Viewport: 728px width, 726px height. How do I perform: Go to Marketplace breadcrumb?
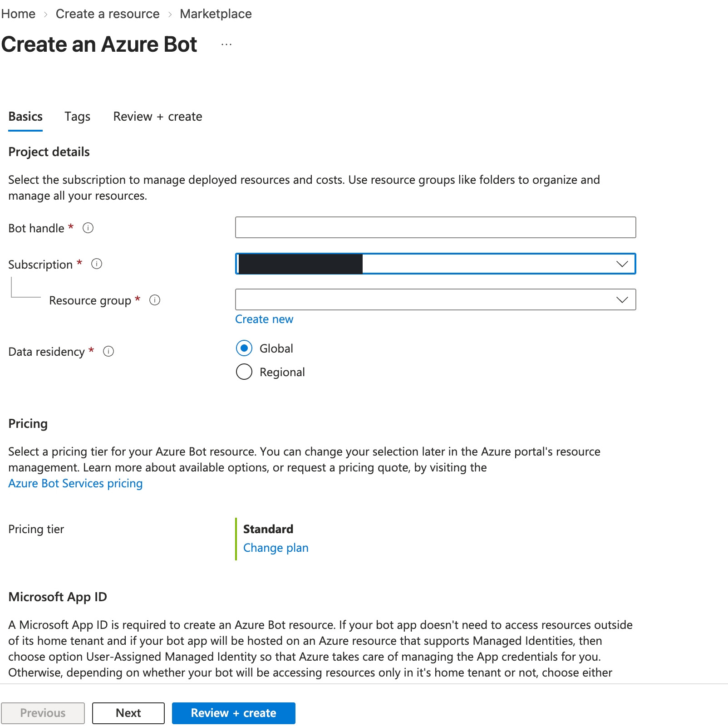click(x=216, y=14)
